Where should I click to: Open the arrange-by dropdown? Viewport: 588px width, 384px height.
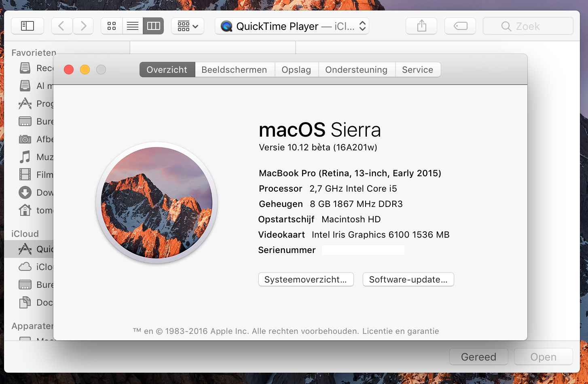[x=188, y=26]
